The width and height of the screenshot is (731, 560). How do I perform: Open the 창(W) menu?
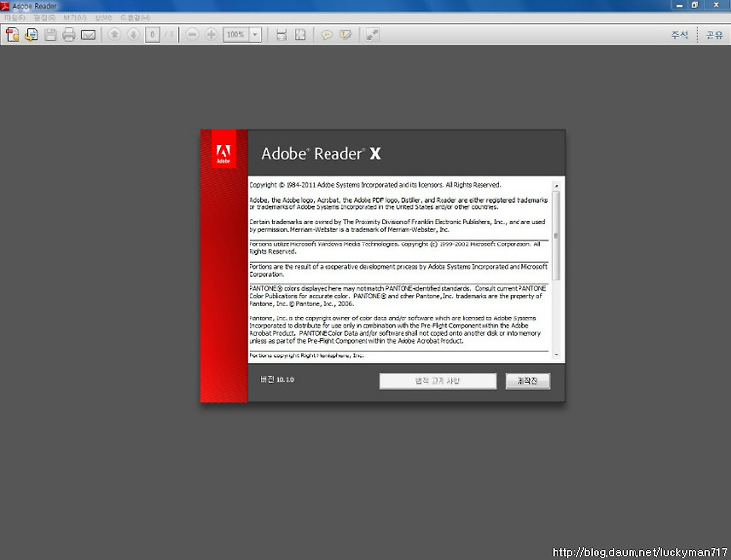pos(103,18)
